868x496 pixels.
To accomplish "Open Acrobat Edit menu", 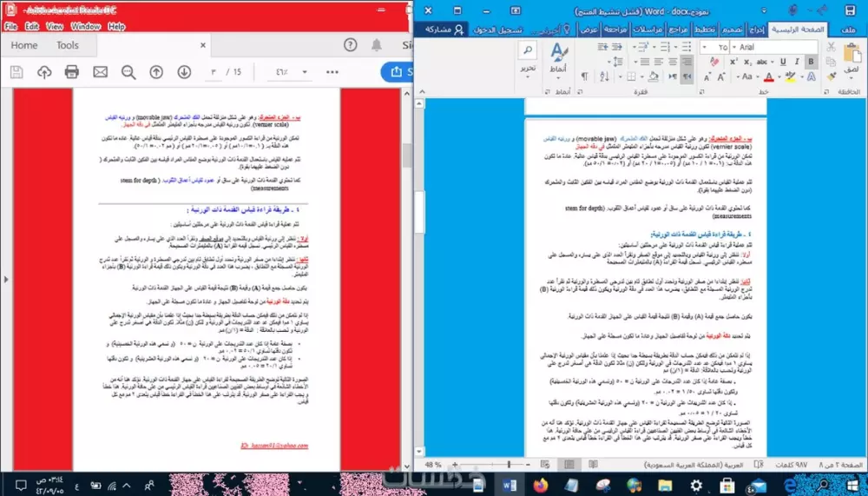I will 32,26.
